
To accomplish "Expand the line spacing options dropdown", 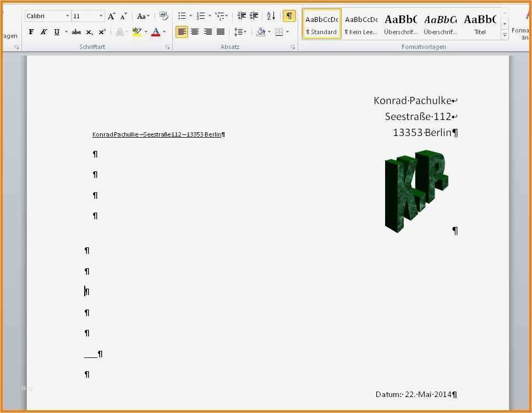I will click(244, 31).
